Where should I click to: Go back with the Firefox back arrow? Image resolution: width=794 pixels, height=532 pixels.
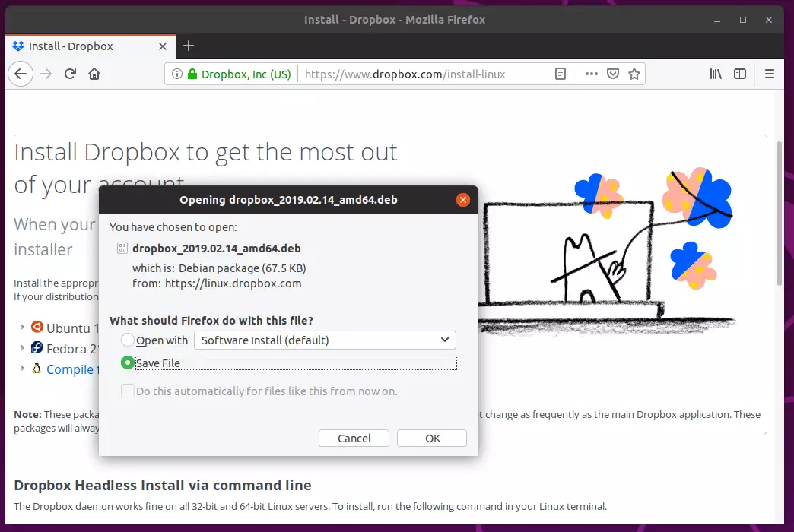(21, 74)
